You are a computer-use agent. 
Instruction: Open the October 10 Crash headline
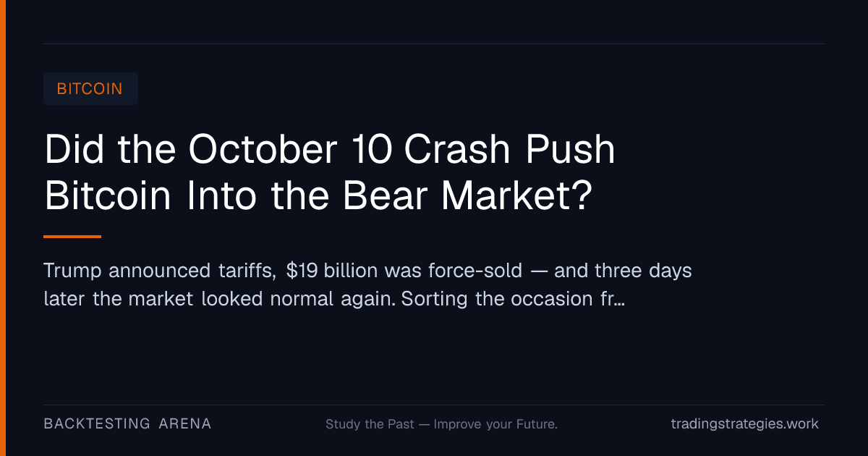(330, 173)
